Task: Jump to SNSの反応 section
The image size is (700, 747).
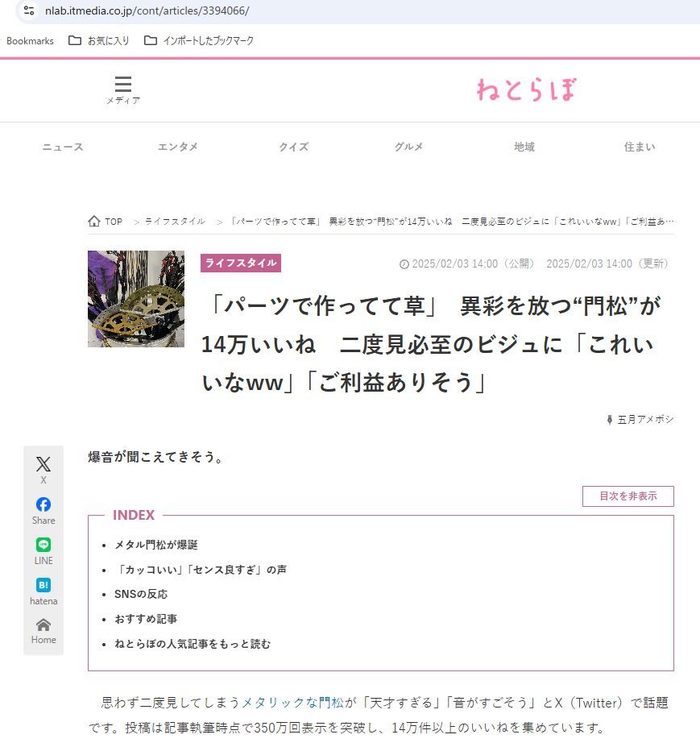Action: [x=141, y=594]
